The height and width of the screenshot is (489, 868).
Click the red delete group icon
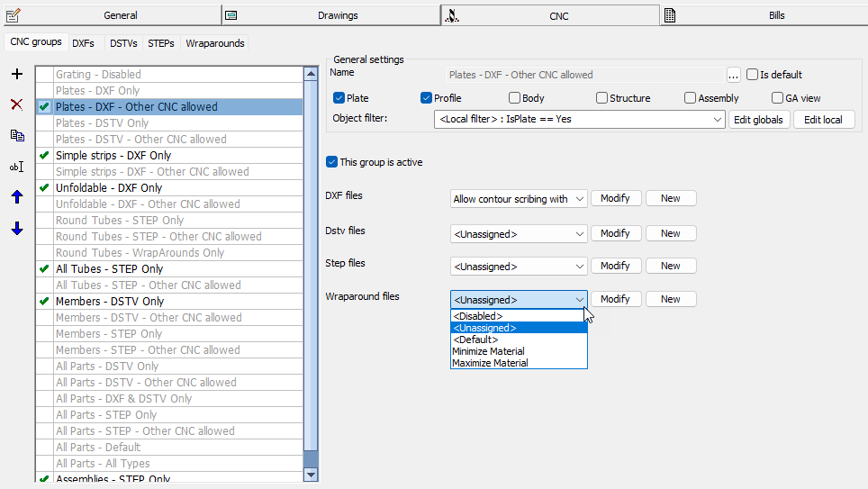pyautogui.click(x=16, y=104)
